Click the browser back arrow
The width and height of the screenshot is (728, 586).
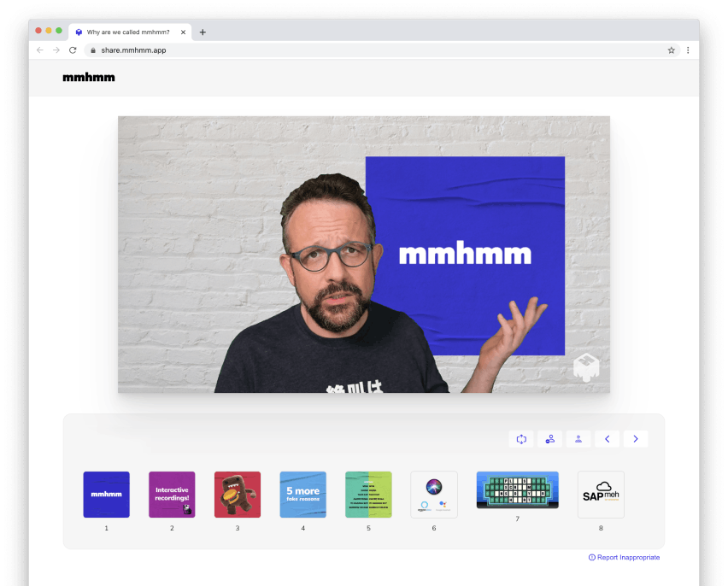pyautogui.click(x=39, y=50)
